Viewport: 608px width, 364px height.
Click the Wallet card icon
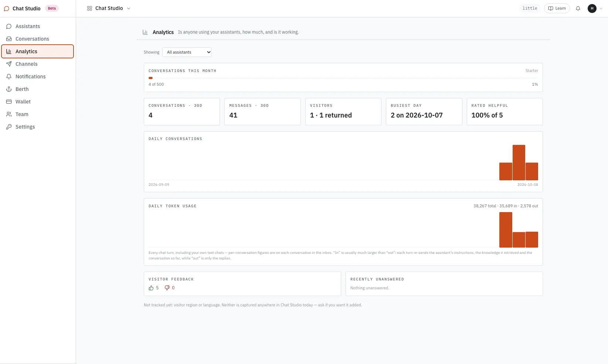coord(9,102)
